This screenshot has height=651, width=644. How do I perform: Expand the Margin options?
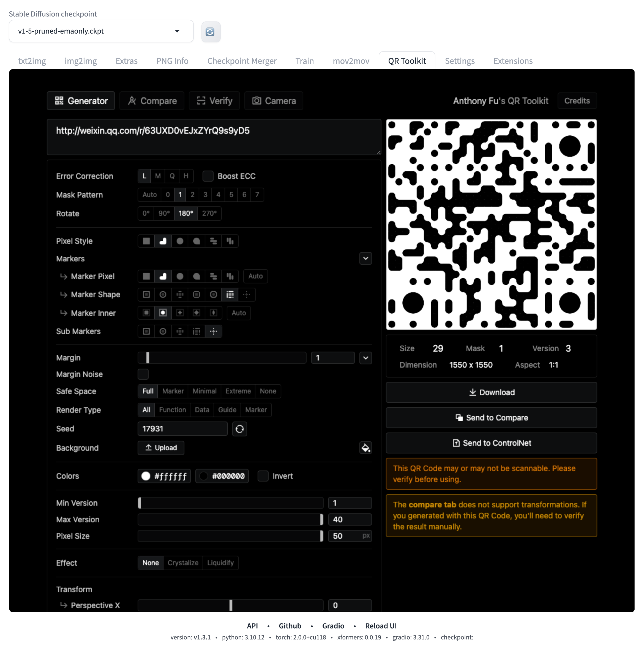click(366, 357)
